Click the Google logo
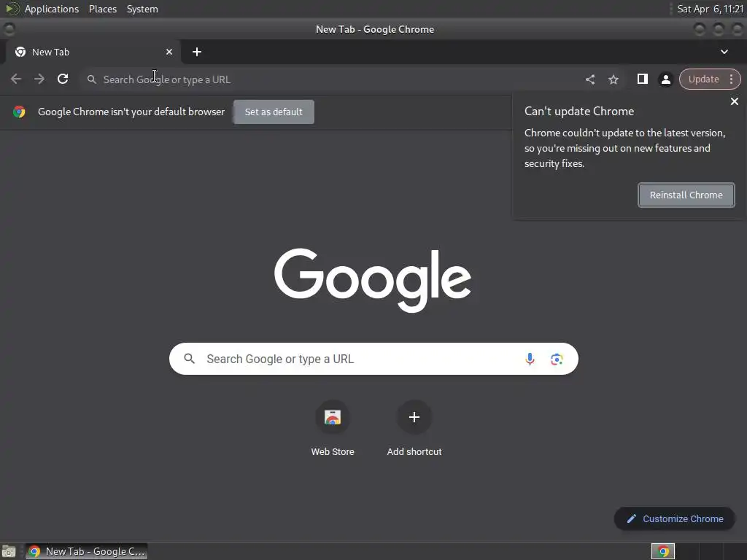The image size is (747, 560). 373,280
